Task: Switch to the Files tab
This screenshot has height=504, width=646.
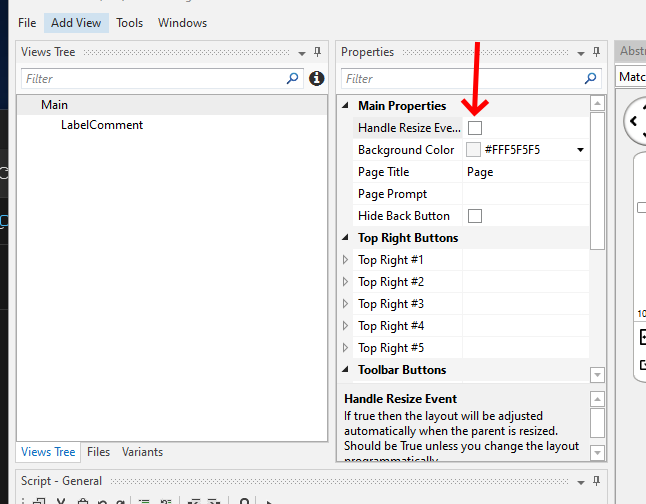Action: click(98, 452)
